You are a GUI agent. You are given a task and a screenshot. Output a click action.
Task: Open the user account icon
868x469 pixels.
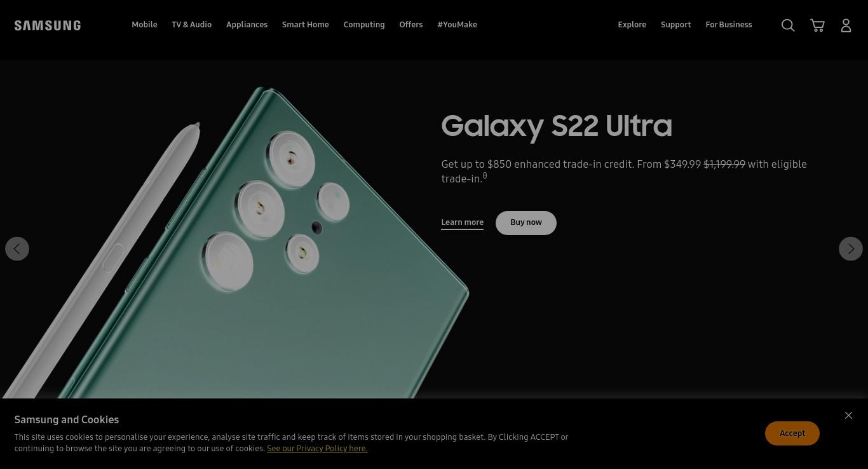(846, 25)
